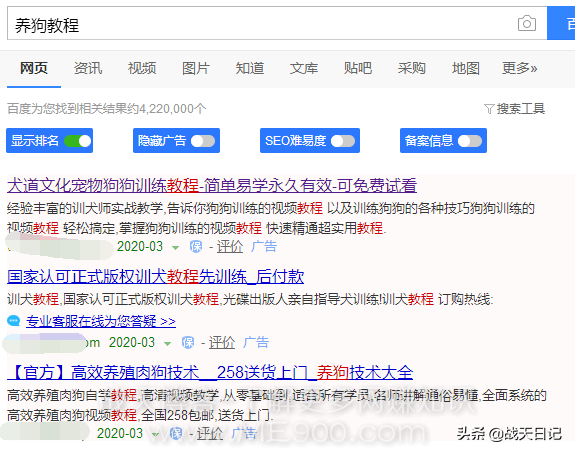Turn off the 显示排名 switch
This screenshot has height=454, width=575.
pos(78,141)
